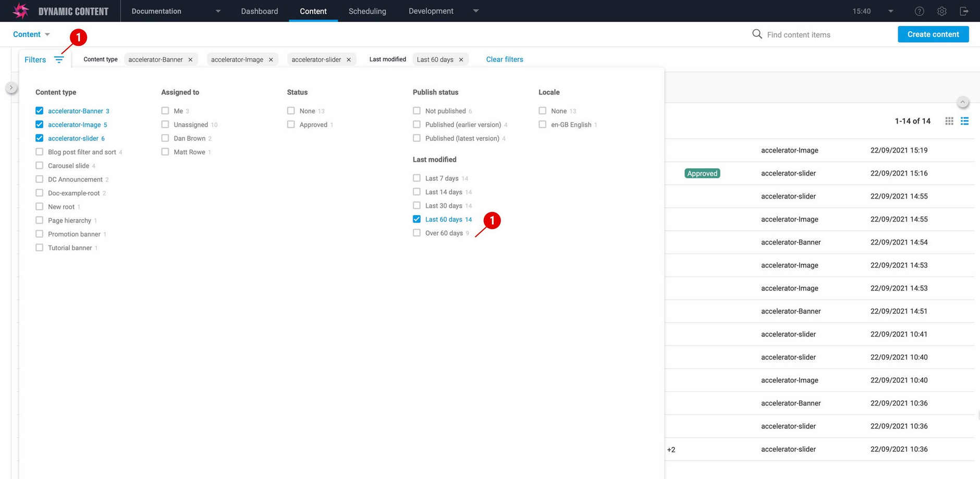Image resolution: width=980 pixels, height=479 pixels.
Task: Check the Unassigned filter
Action: (x=165, y=124)
